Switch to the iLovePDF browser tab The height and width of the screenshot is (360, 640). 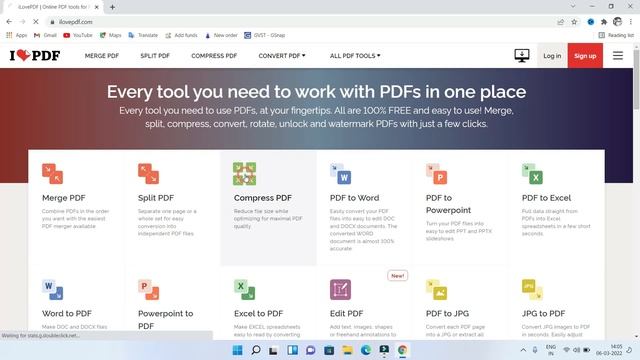[53, 7]
